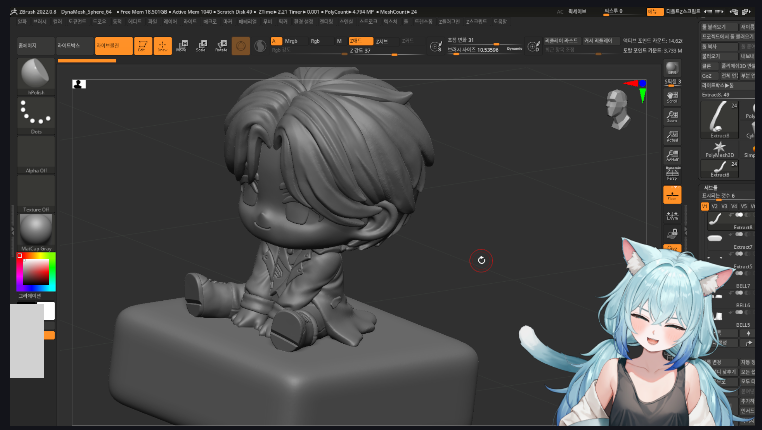
Task: Open the Alpha Off selector
Action: click(36, 155)
